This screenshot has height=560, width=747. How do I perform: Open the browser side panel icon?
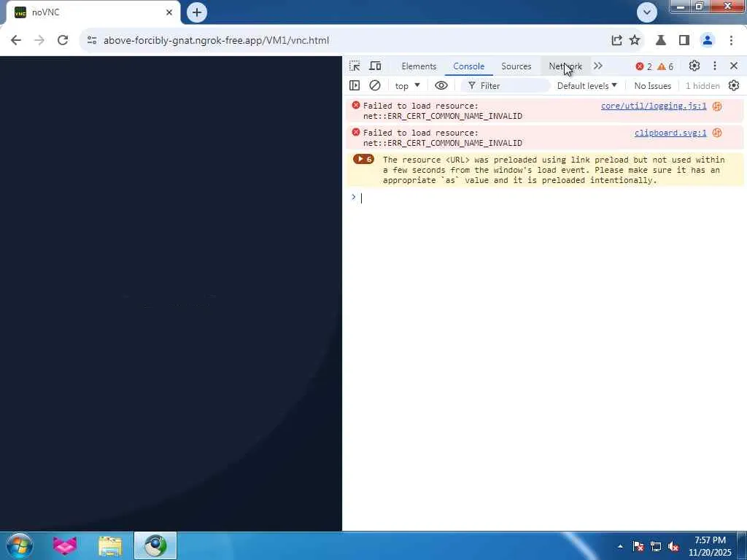684,41
